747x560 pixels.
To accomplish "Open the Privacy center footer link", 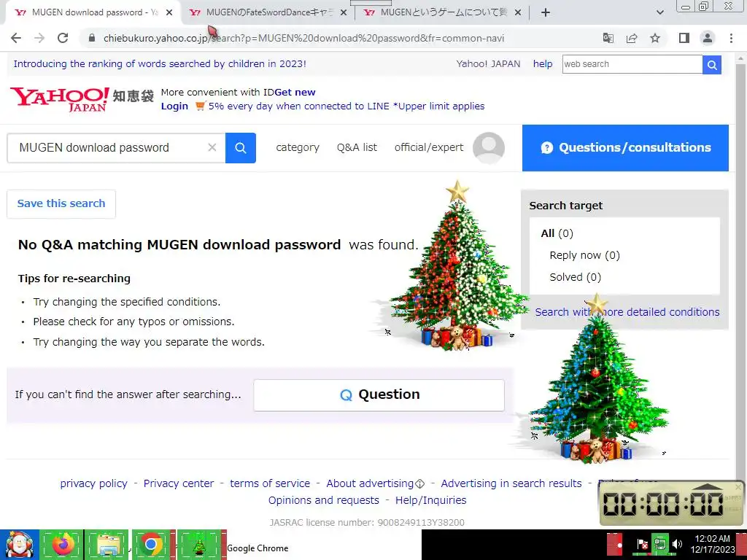I will [x=179, y=483].
